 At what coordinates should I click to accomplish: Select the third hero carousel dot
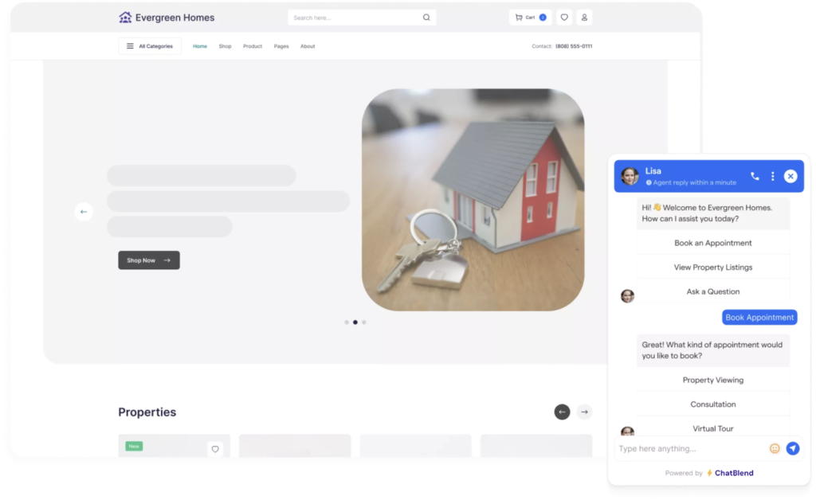[x=364, y=322]
